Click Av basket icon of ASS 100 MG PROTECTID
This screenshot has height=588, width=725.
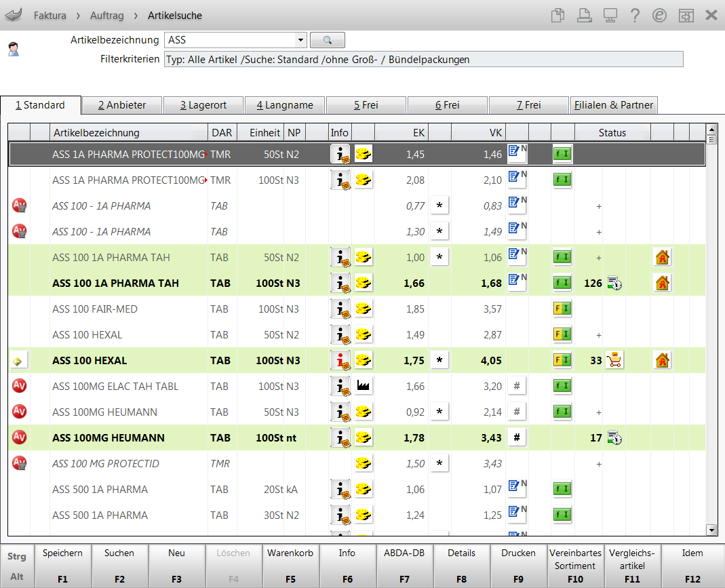point(19,463)
